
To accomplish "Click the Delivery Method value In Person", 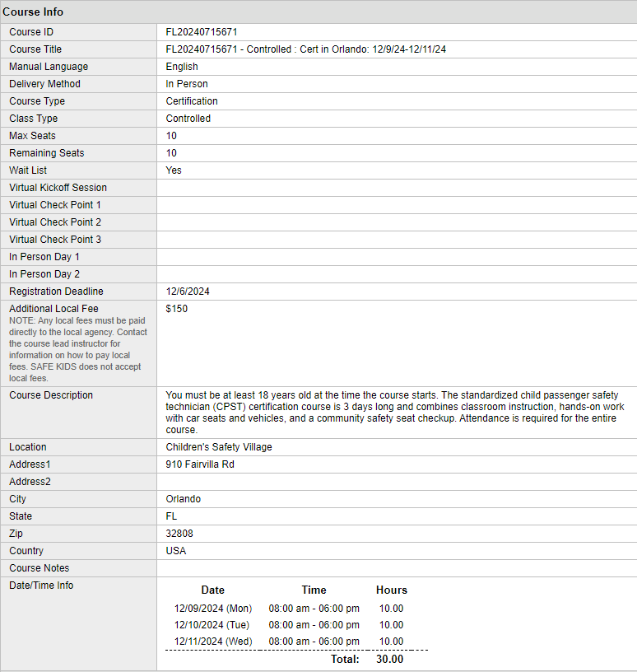I will point(187,84).
